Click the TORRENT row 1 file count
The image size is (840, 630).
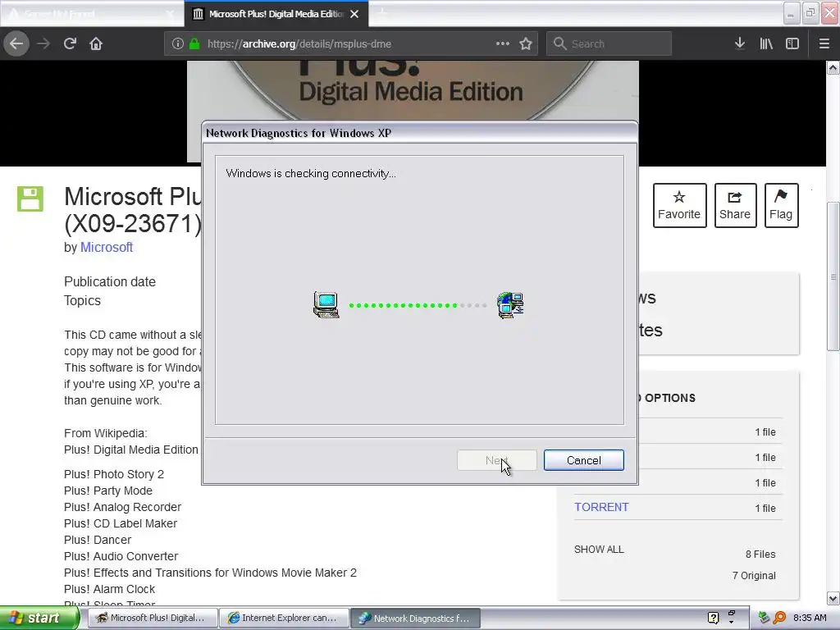coord(765,509)
